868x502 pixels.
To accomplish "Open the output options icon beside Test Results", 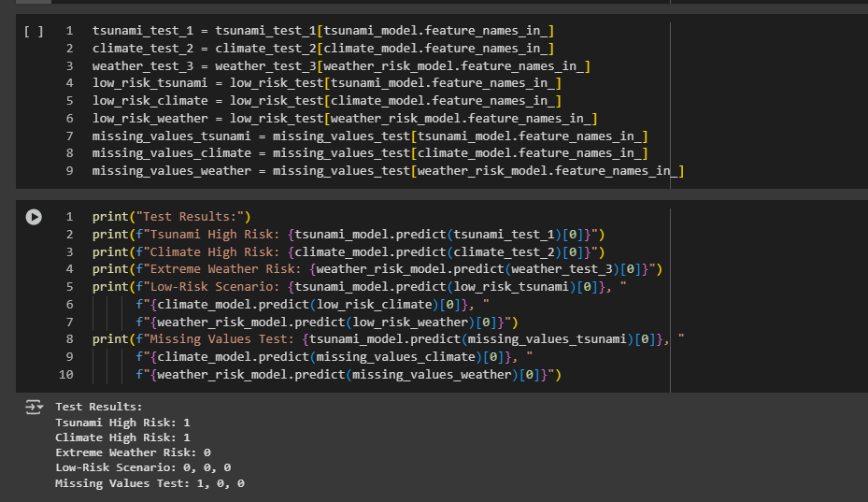I will click(x=34, y=408).
